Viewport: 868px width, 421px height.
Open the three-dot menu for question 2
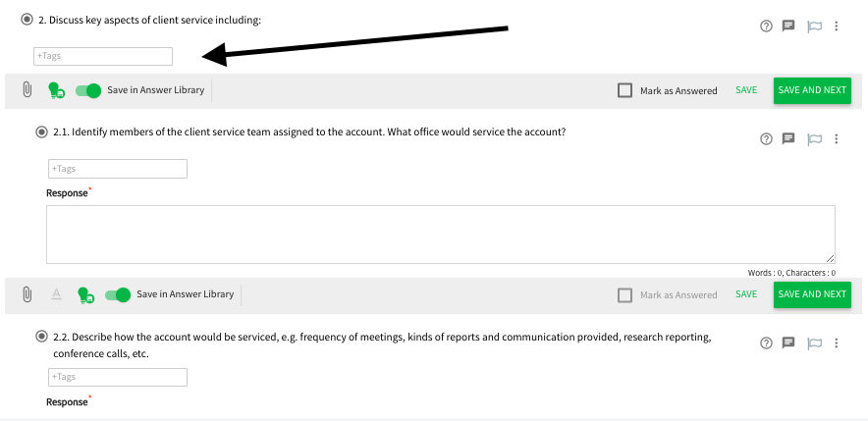coord(837,26)
